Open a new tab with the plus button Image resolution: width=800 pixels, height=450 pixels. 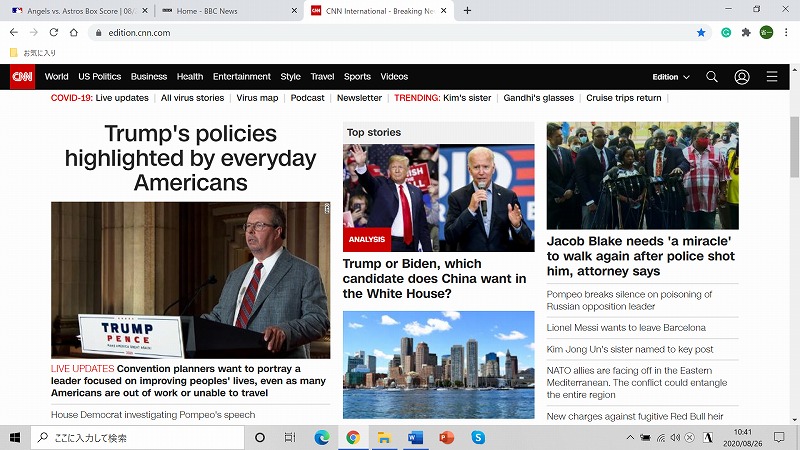(467, 10)
